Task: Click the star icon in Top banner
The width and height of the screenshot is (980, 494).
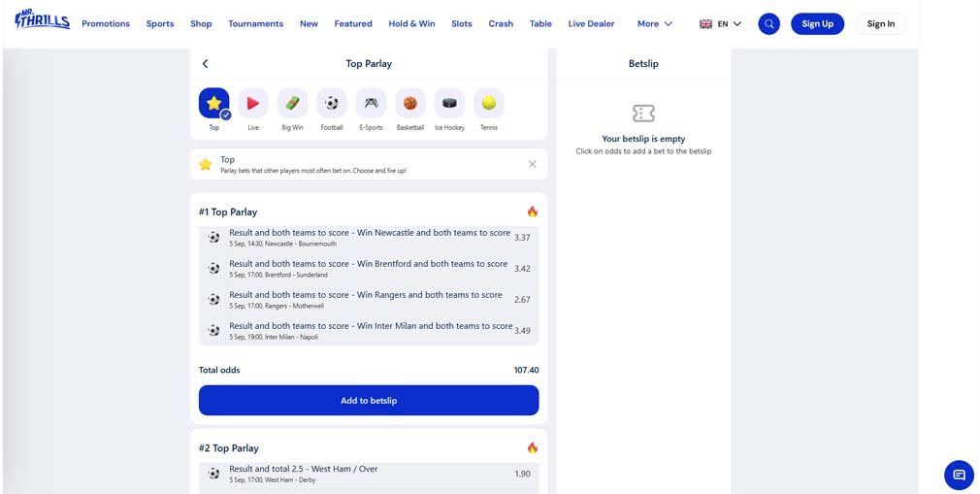Action: [x=205, y=164]
